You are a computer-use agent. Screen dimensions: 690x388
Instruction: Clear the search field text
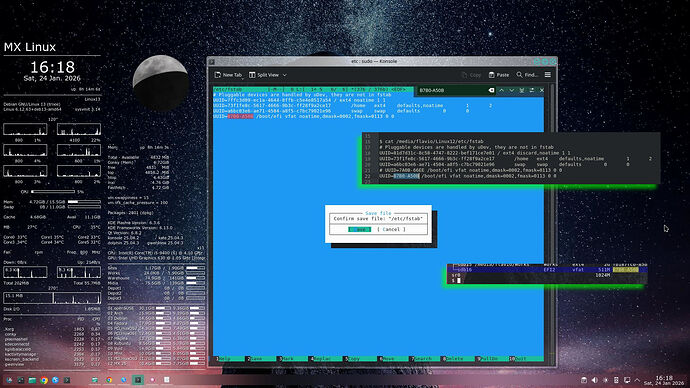(x=491, y=90)
